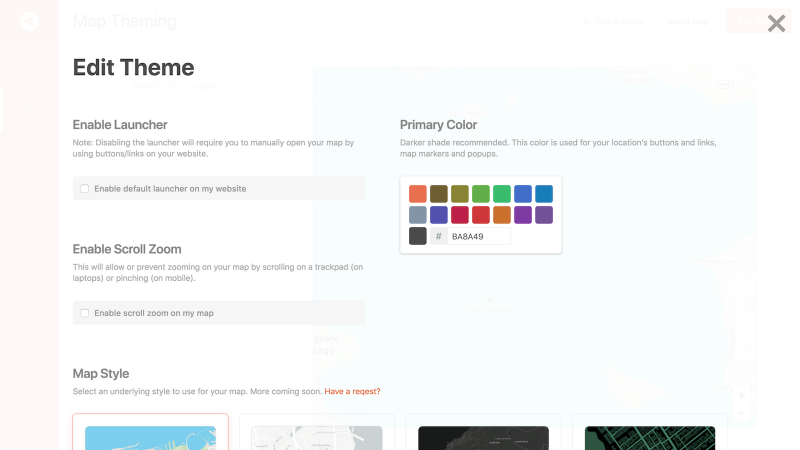Click the hex color input field
800x450 pixels.
479,236
